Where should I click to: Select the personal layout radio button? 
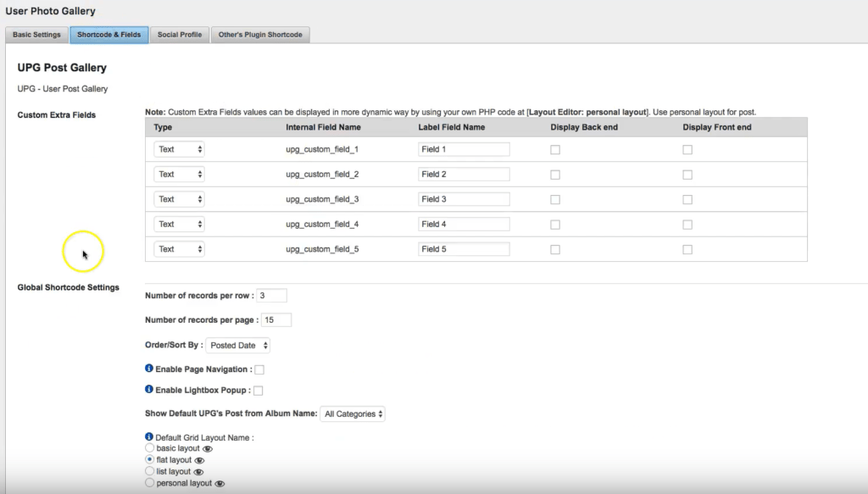pos(149,483)
